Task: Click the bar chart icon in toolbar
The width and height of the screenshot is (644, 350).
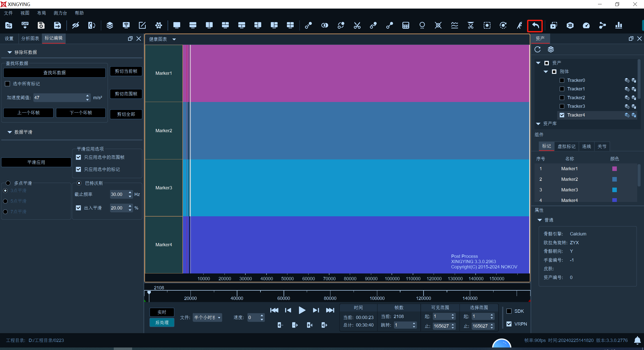Action: tap(619, 25)
